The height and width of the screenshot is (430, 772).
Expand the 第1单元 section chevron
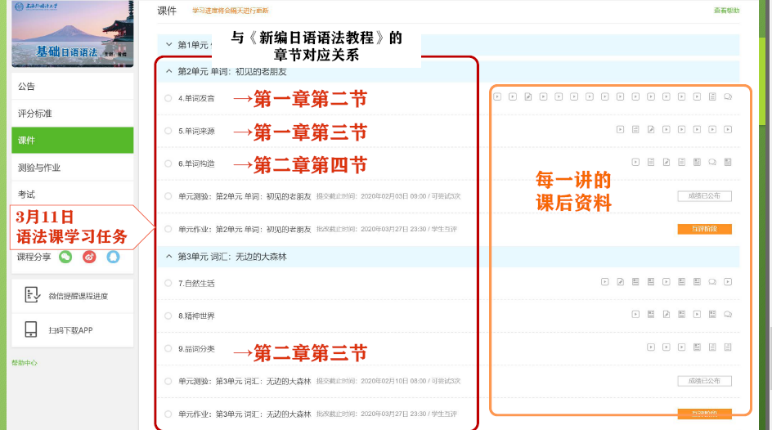(168, 45)
